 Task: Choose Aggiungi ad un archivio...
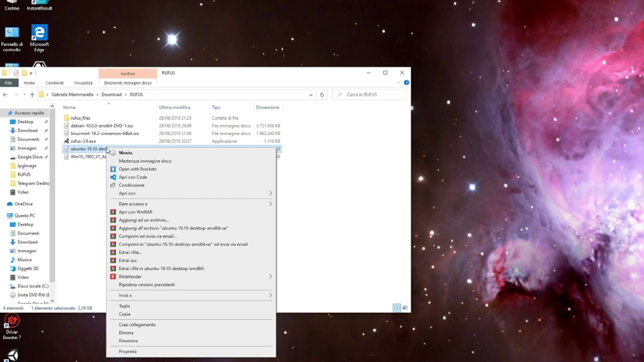144,220
